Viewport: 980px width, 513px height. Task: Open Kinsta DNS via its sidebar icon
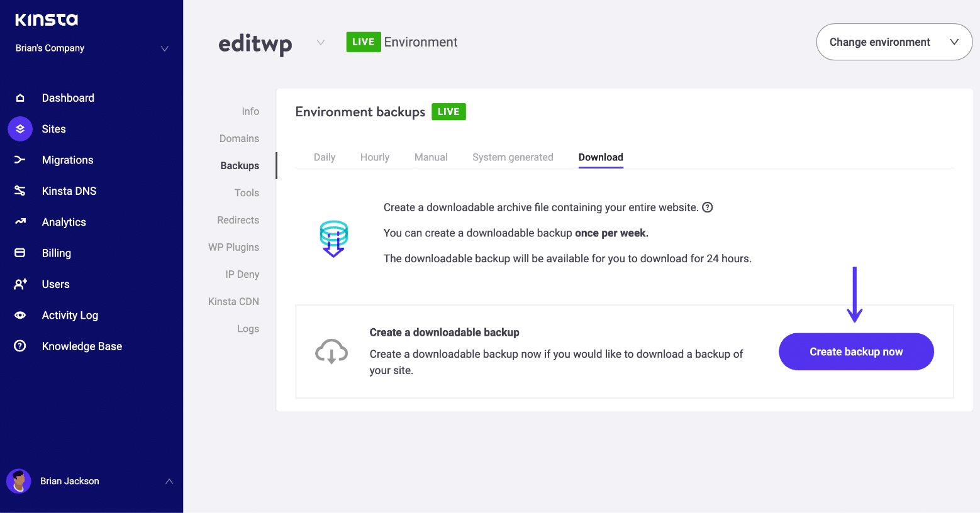(x=19, y=190)
